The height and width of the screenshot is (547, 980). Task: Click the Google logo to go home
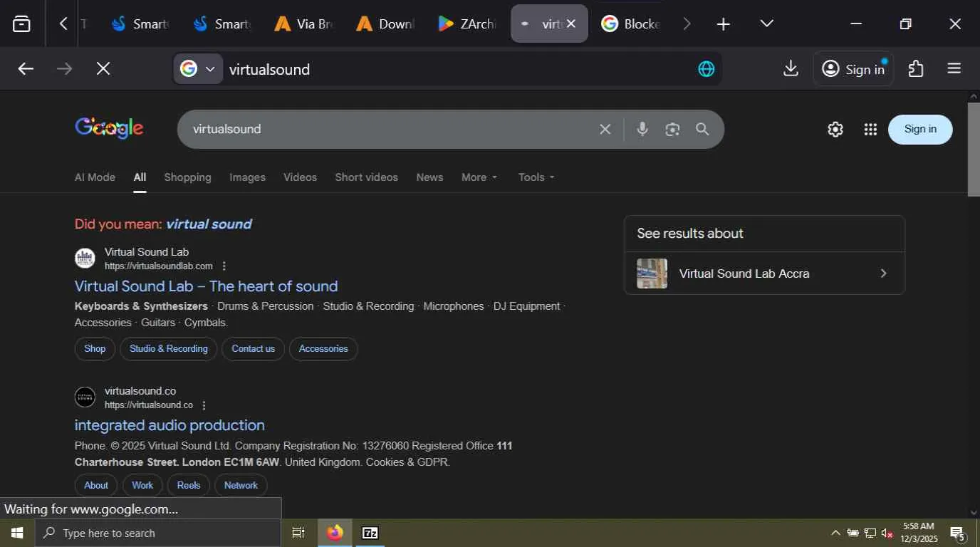click(109, 129)
